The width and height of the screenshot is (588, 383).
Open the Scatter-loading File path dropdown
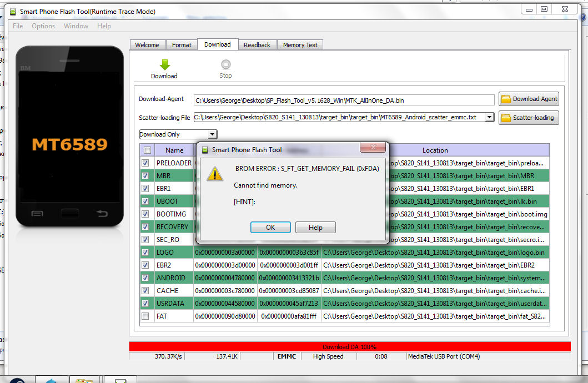[x=489, y=117]
